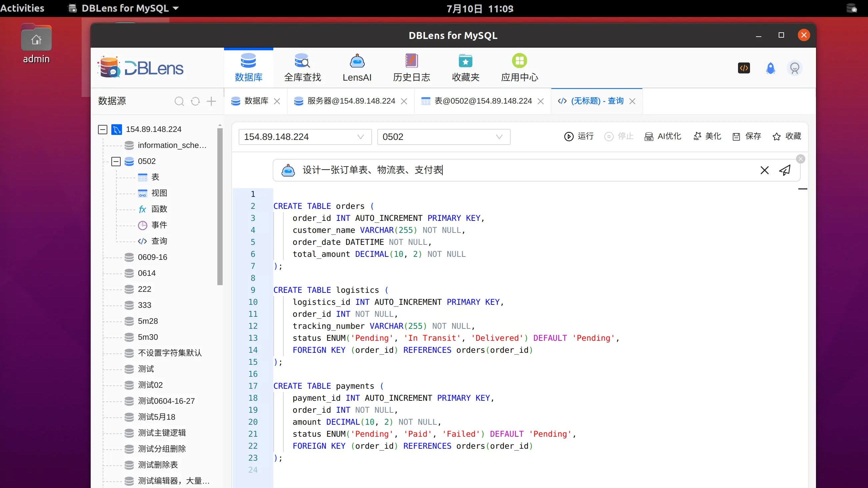Image resolution: width=868 pixels, height=488 pixels.
Task: Open the LensAI assistant
Action: (357, 67)
